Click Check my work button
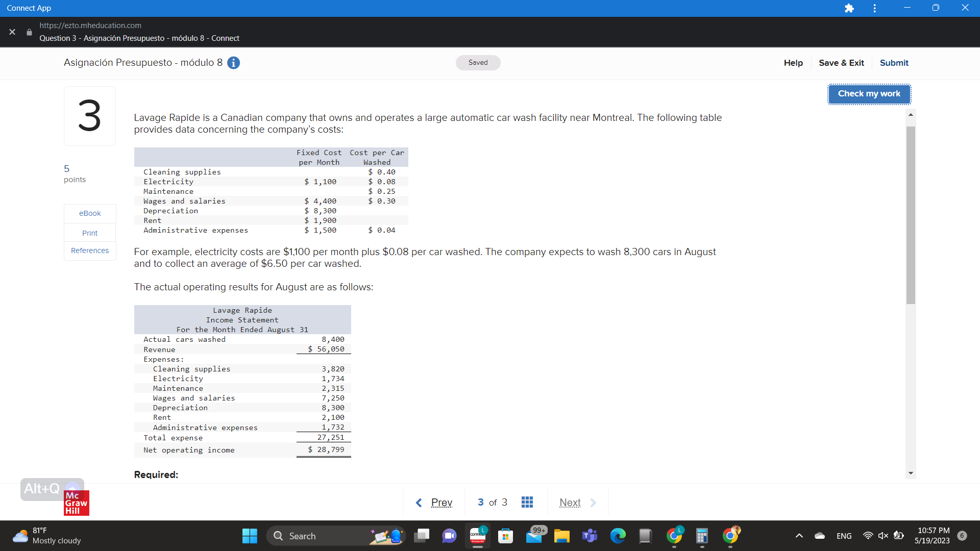The width and height of the screenshot is (980, 551). coord(869,94)
